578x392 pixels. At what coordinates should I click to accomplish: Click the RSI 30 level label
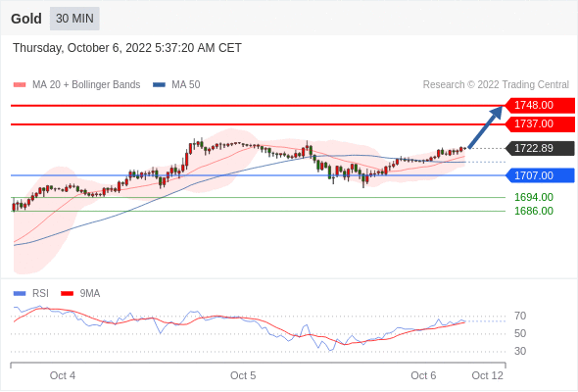(520, 351)
